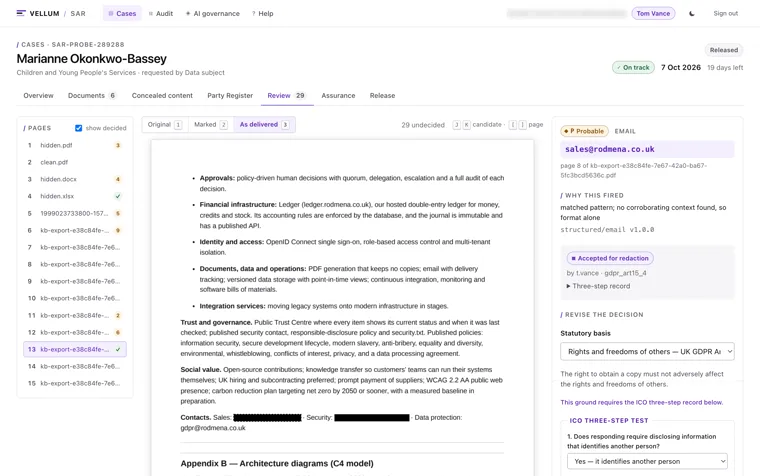
Task: Switch to the Overview tab
Action: click(38, 95)
